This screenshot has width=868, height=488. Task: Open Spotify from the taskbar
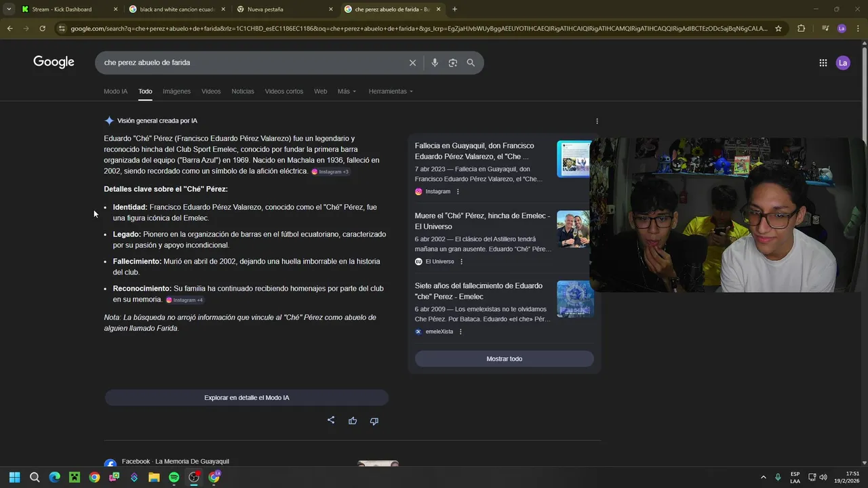[174, 477]
